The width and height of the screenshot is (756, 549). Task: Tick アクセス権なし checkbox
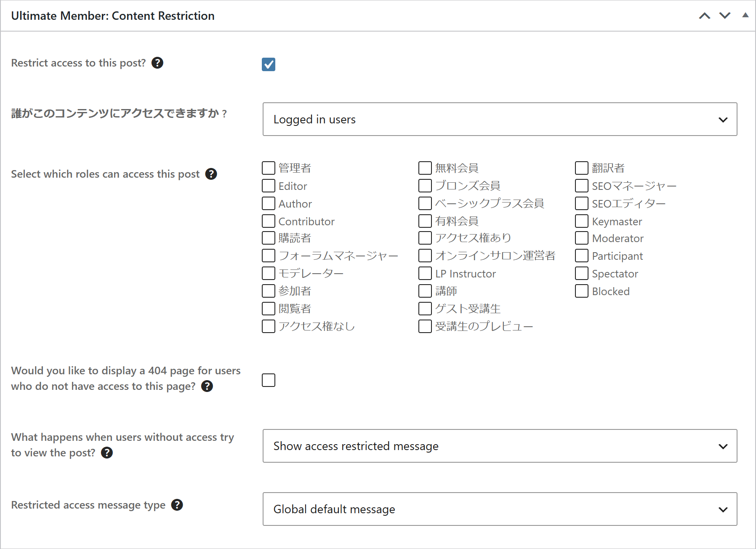point(269,326)
